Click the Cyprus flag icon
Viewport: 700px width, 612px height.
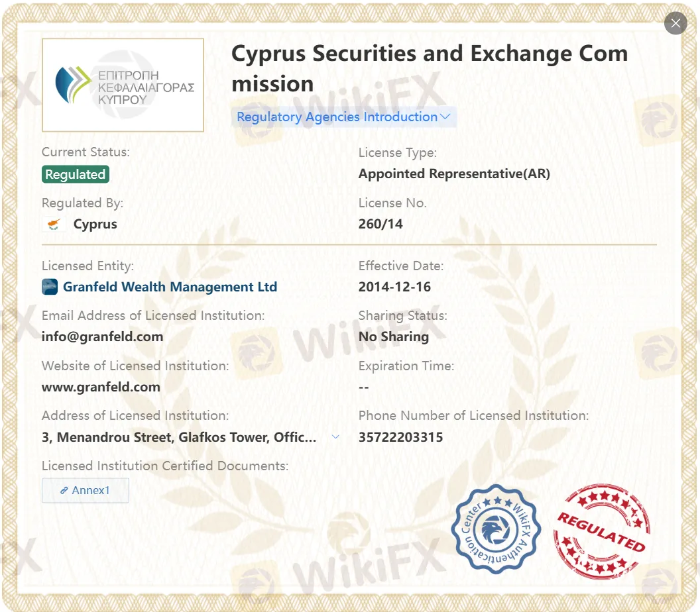tap(53, 224)
